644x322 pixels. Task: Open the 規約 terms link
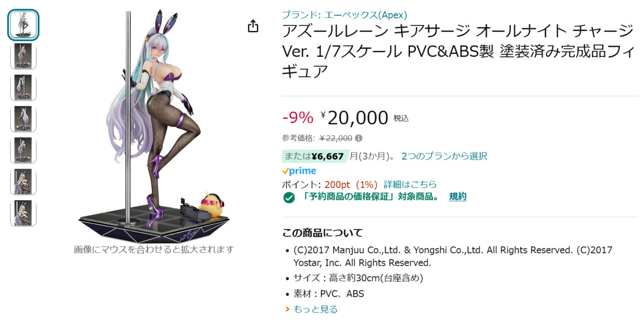click(x=458, y=197)
